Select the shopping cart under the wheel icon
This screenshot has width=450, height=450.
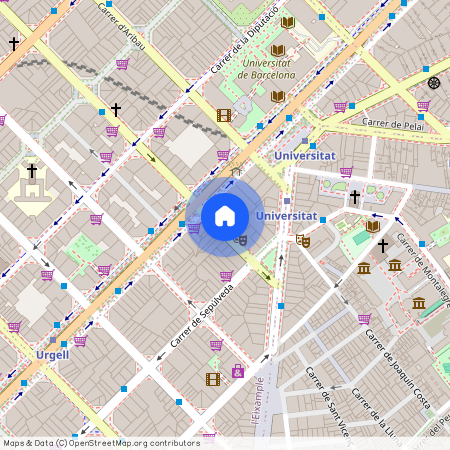pyautogui.click(x=423, y=106)
